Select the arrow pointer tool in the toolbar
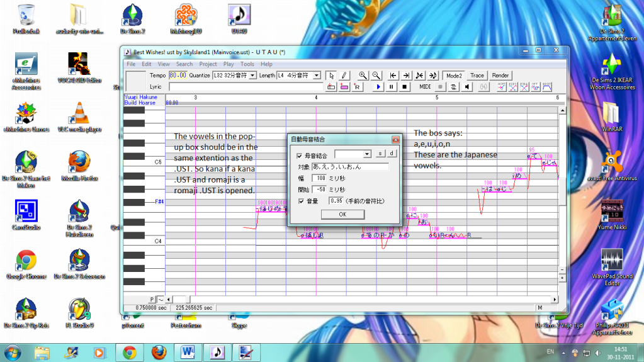The height and width of the screenshot is (362, 644). coord(332,76)
